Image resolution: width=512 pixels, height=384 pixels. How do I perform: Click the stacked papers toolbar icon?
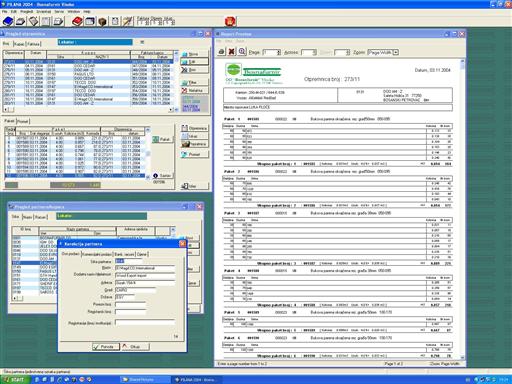[58, 22]
